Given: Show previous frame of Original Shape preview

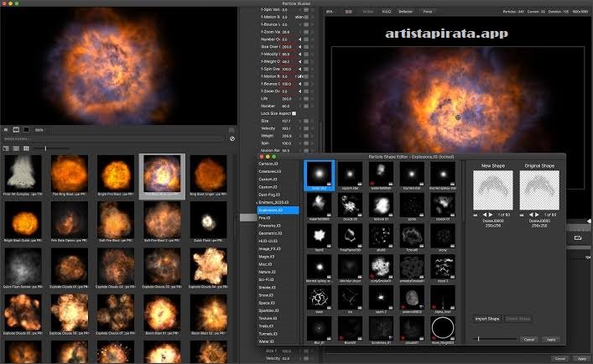Looking at the screenshot, I should [532, 215].
